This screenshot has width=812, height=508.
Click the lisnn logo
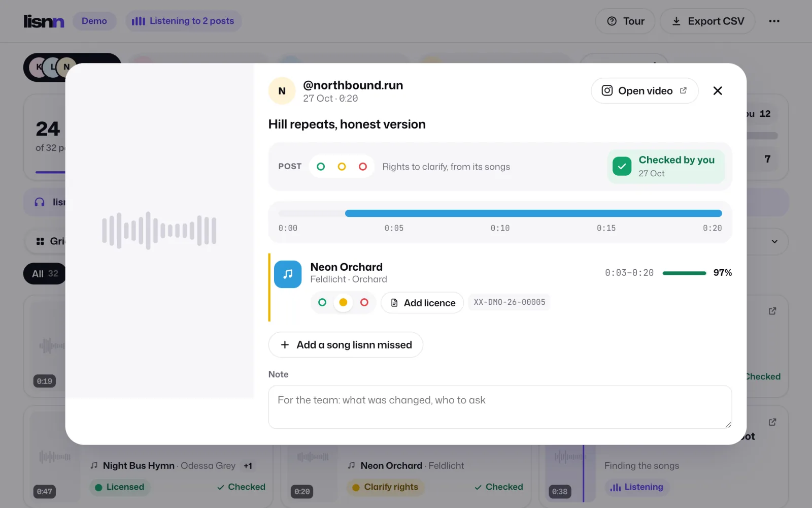coord(44,21)
